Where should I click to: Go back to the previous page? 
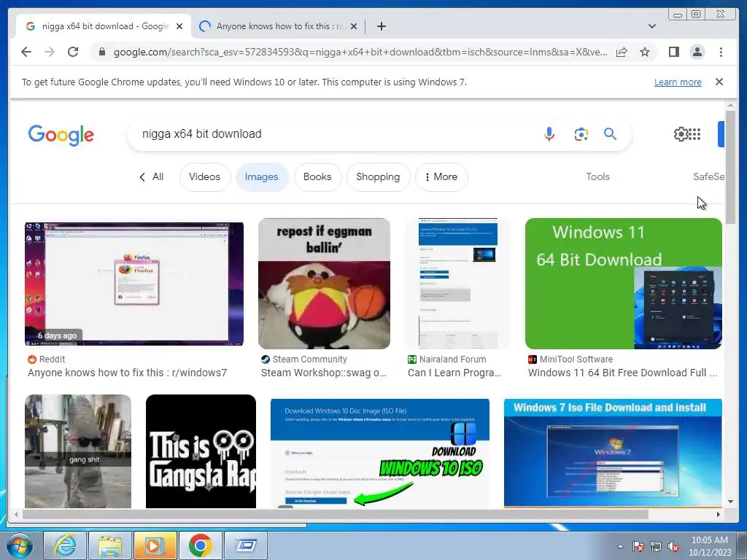[26, 52]
